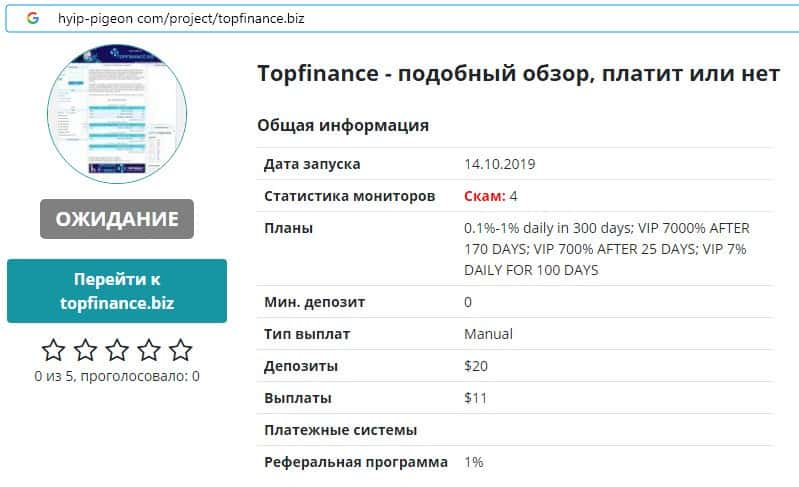The image size is (799, 487).
Task: Click the Реферальная программа row label
Action: tap(355, 463)
